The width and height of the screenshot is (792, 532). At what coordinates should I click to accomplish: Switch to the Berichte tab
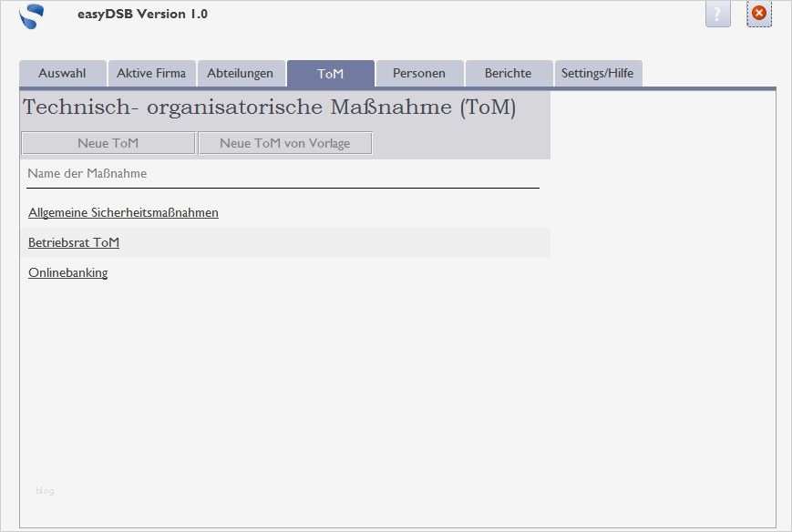(x=508, y=73)
